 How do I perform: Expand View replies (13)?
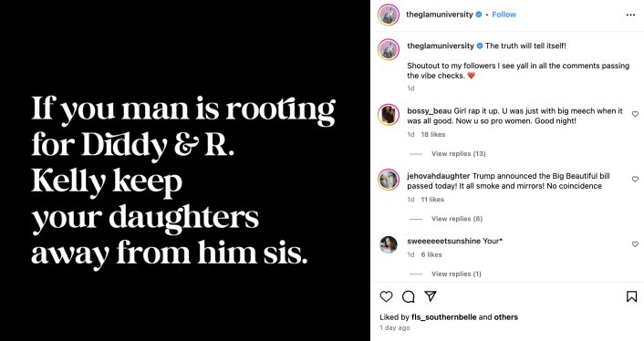458,153
